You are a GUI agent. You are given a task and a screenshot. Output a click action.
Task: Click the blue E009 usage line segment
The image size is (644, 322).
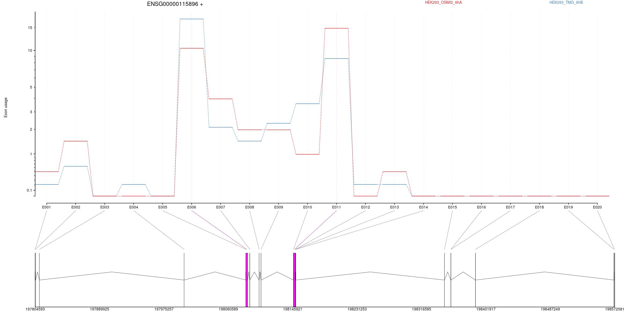(x=279, y=123)
